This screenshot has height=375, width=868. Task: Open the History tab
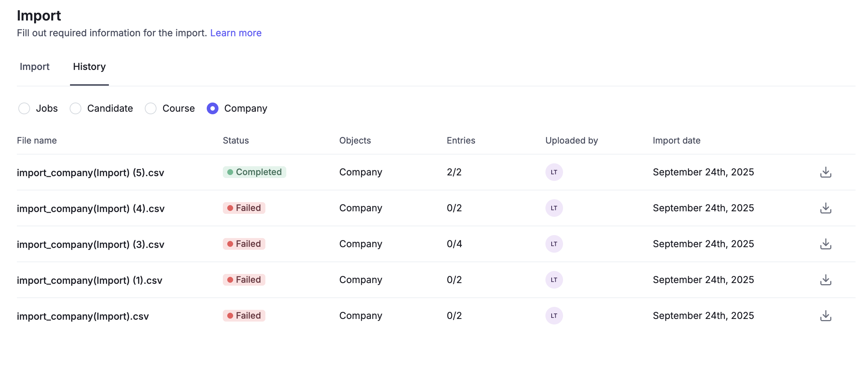click(89, 67)
